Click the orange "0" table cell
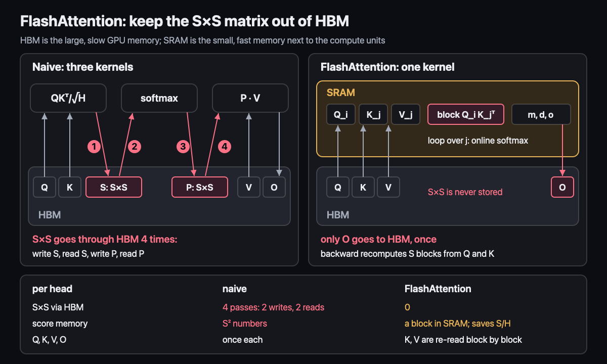This screenshot has width=607, height=364. point(407,307)
